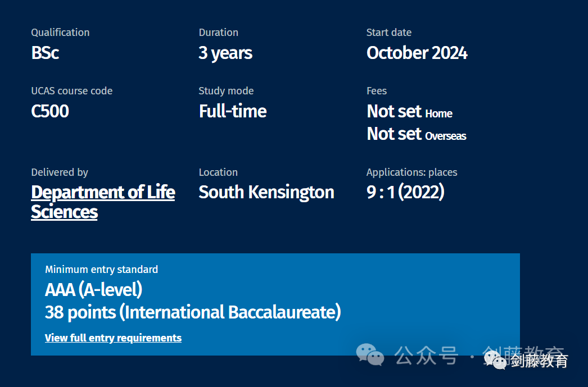The width and height of the screenshot is (588, 387).
Task: Click the Minimum entry standard heading
Action: coord(101,270)
